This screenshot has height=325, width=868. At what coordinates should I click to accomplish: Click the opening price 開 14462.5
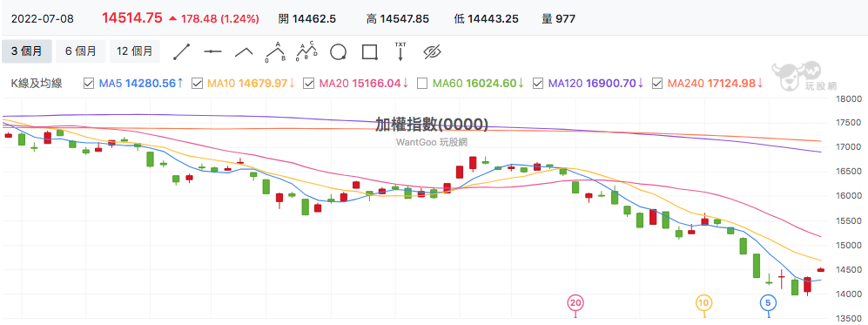307,19
